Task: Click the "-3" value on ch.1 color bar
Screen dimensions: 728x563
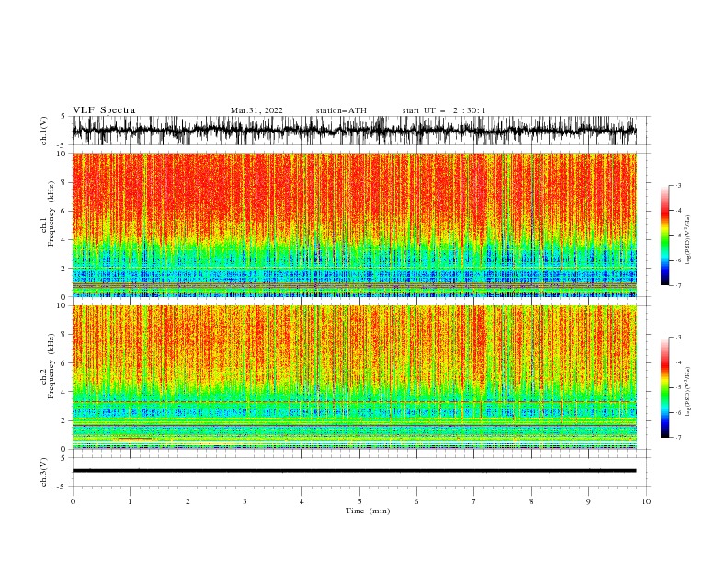Action: 678,185
